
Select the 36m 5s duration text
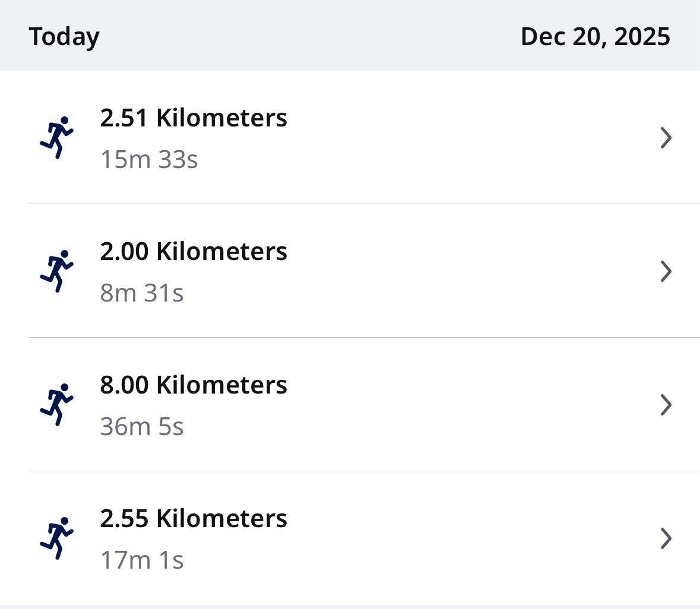pyautogui.click(x=142, y=426)
